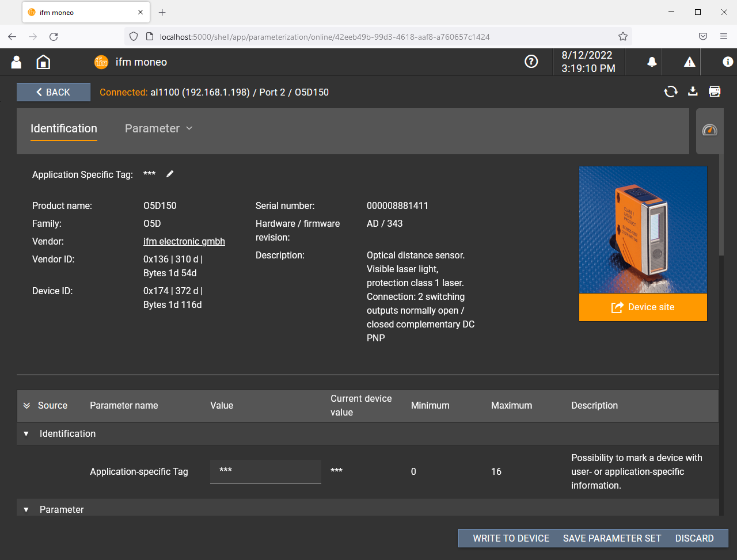Click the download icon
This screenshot has height=560, width=737.
tap(693, 91)
